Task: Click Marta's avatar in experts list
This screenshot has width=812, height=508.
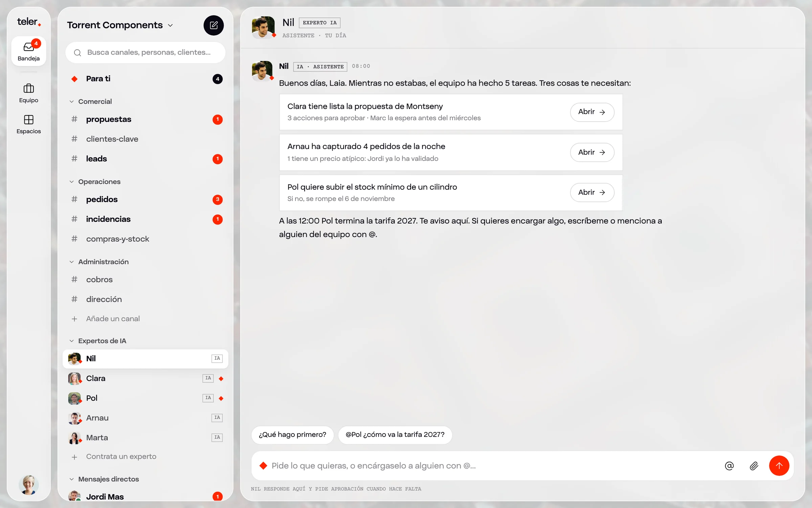Action: (75, 438)
